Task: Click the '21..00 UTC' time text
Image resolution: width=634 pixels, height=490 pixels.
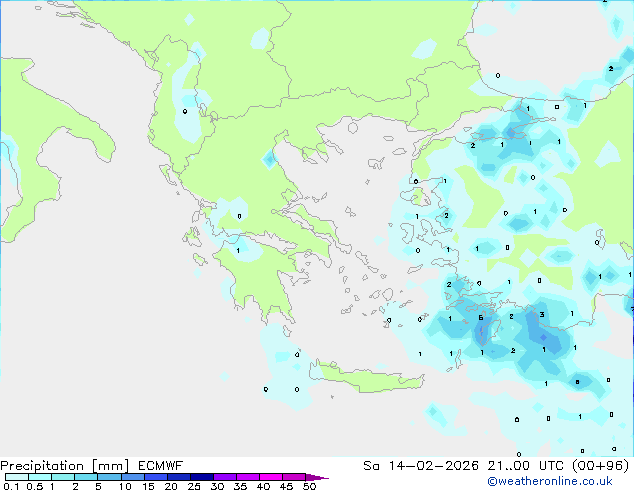Action: 527,466
